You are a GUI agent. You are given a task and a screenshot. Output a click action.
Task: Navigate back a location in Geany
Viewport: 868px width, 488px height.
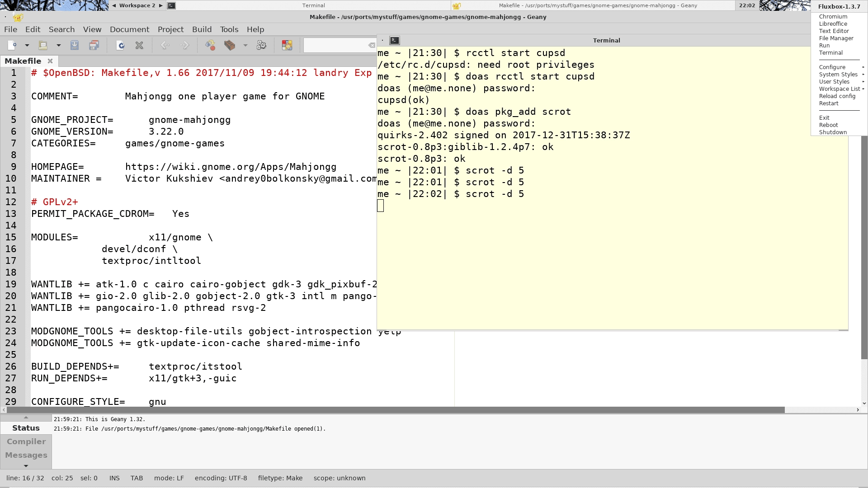(165, 45)
